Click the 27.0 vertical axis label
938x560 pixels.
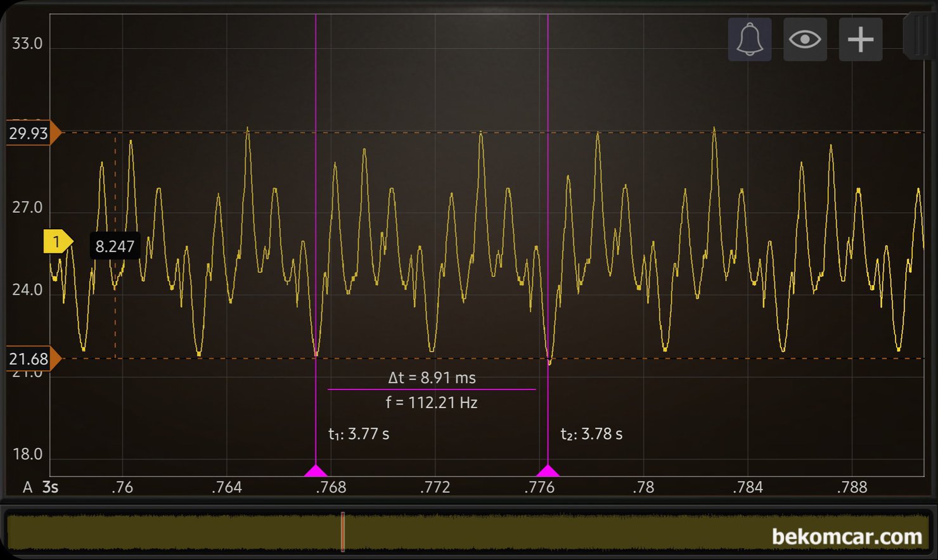(27, 208)
